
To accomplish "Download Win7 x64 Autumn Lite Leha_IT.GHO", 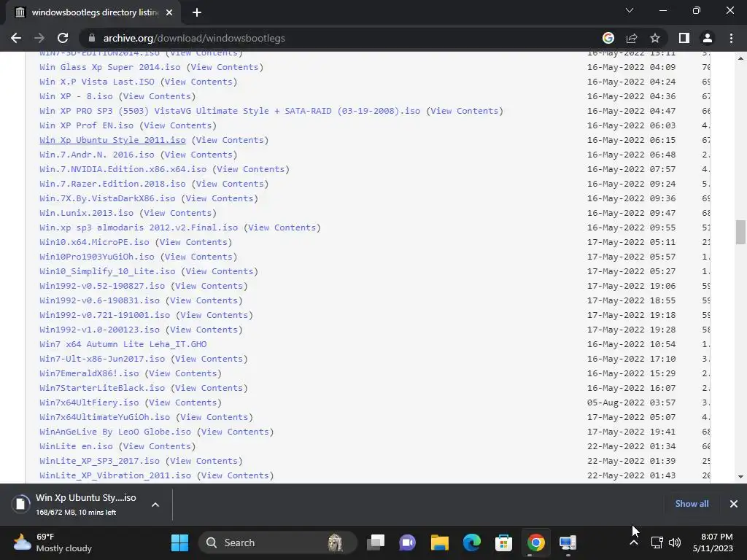I will click(x=123, y=344).
